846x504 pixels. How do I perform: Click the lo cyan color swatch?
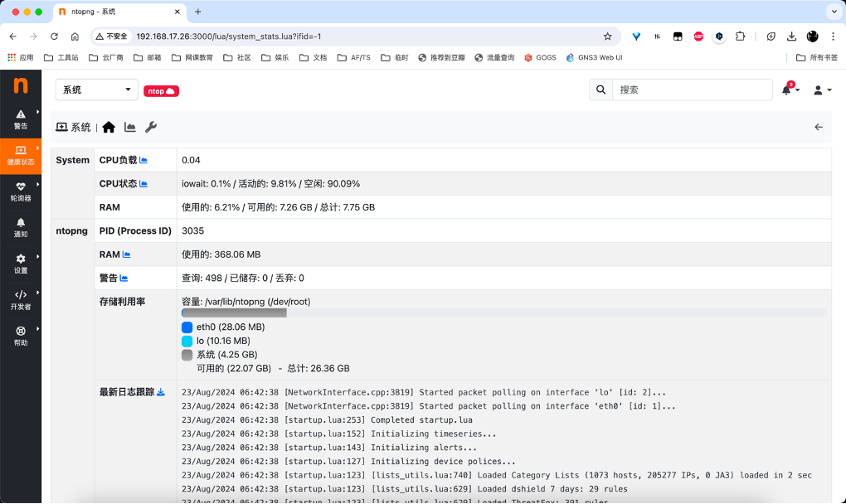pyautogui.click(x=187, y=342)
